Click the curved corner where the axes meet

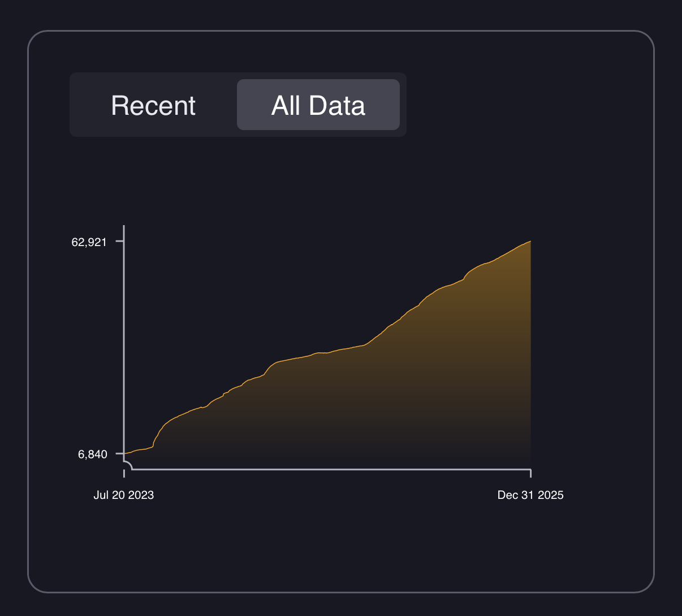(x=130, y=464)
